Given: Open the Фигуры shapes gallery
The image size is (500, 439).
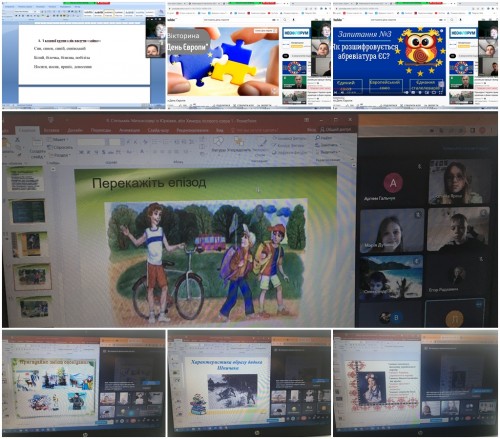Looking at the screenshot, I should click(219, 144).
